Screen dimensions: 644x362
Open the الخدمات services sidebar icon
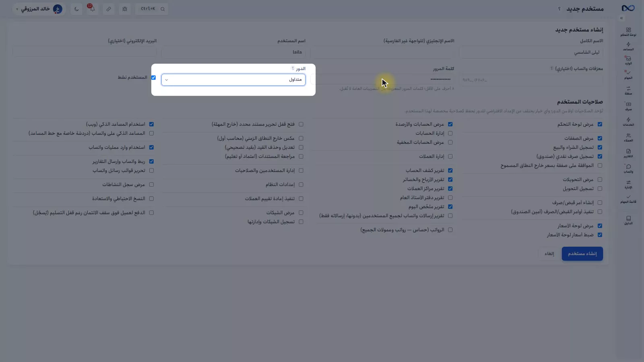coord(628,121)
